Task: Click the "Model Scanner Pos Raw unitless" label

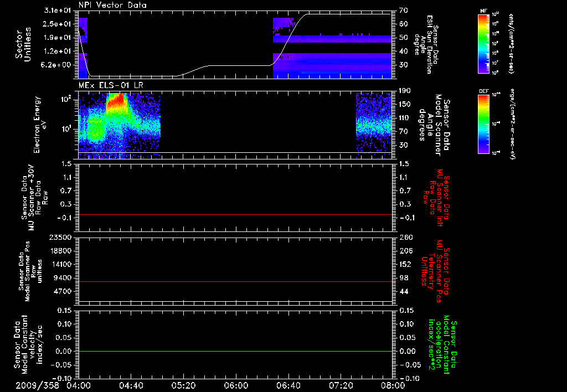Action: 31,271
